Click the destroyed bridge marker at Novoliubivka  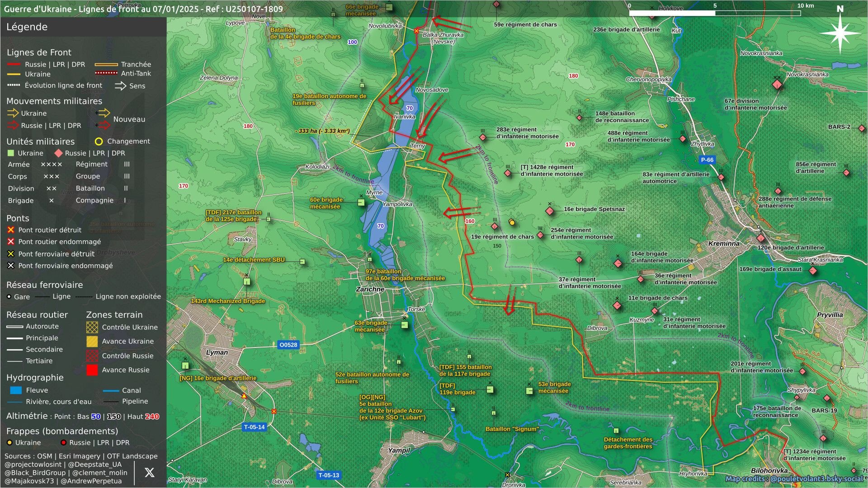tap(416, 31)
